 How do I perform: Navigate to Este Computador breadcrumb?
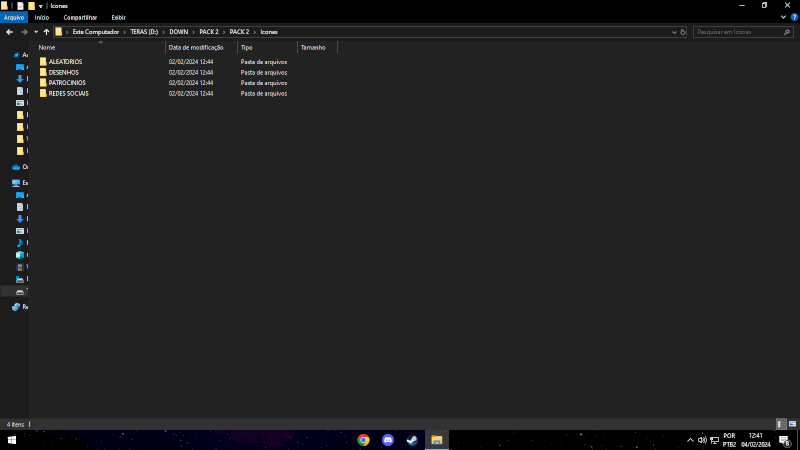click(95, 32)
